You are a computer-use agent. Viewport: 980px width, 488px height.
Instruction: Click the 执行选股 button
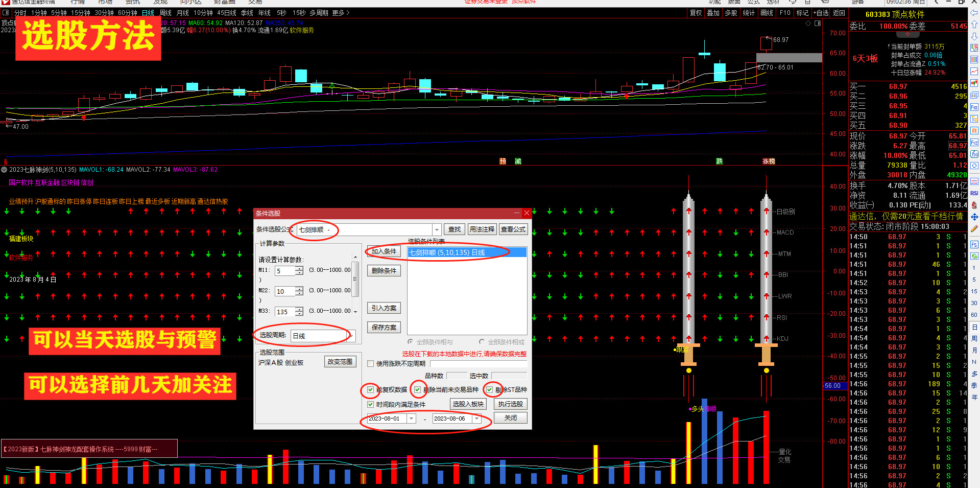coord(511,404)
